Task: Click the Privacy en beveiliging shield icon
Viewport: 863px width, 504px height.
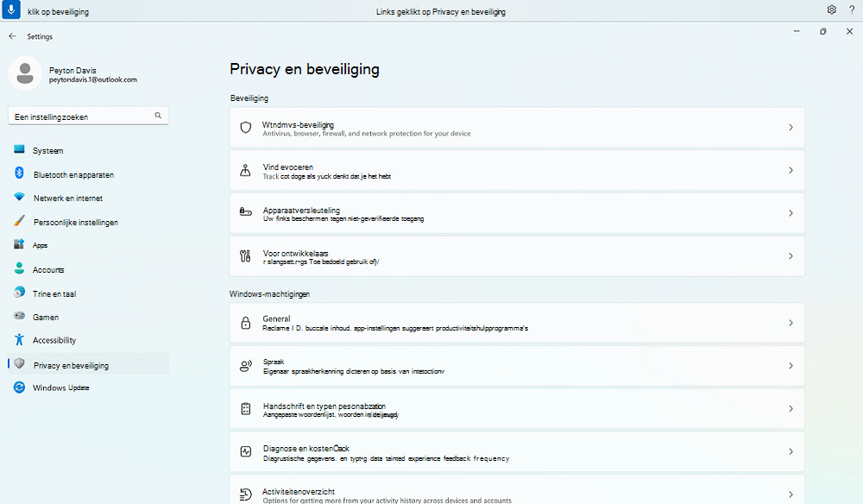Action: [19, 363]
